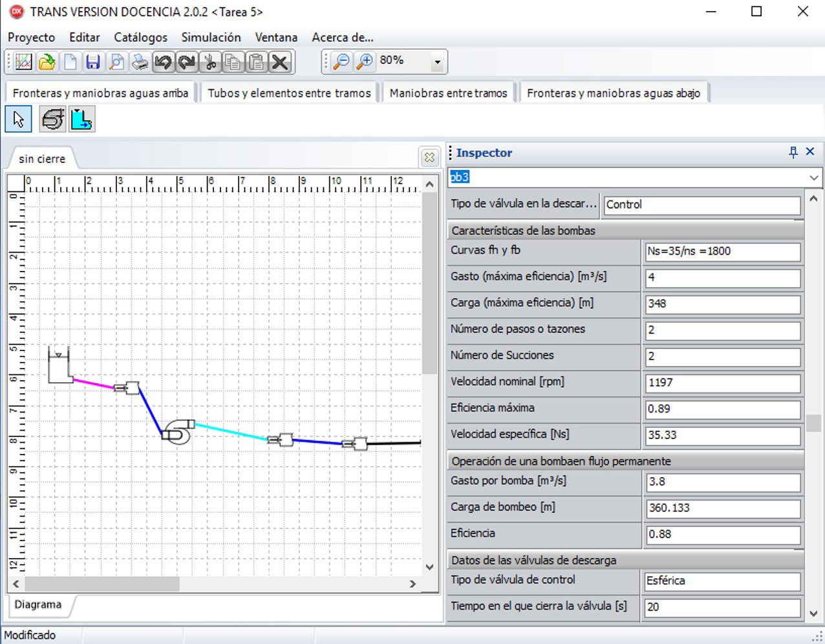Click the Tipo de válvula Control field

click(702, 205)
